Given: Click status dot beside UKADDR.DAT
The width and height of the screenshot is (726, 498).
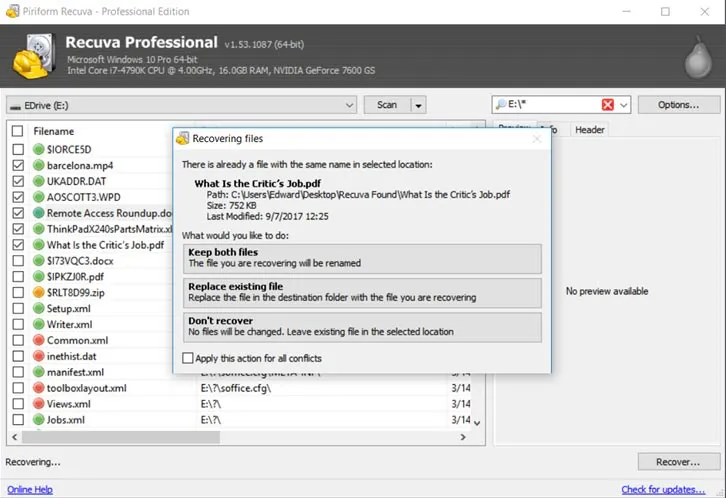Looking at the screenshot, I should coord(39,181).
